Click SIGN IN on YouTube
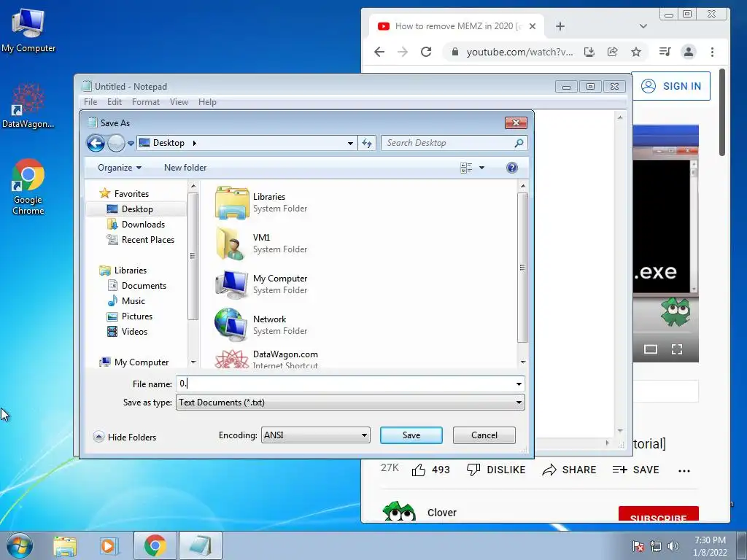Image resolution: width=747 pixels, height=560 pixels. [671, 86]
